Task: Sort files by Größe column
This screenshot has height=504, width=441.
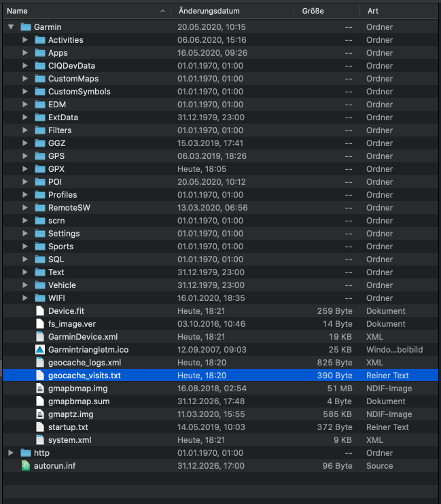Action: coord(327,11)
